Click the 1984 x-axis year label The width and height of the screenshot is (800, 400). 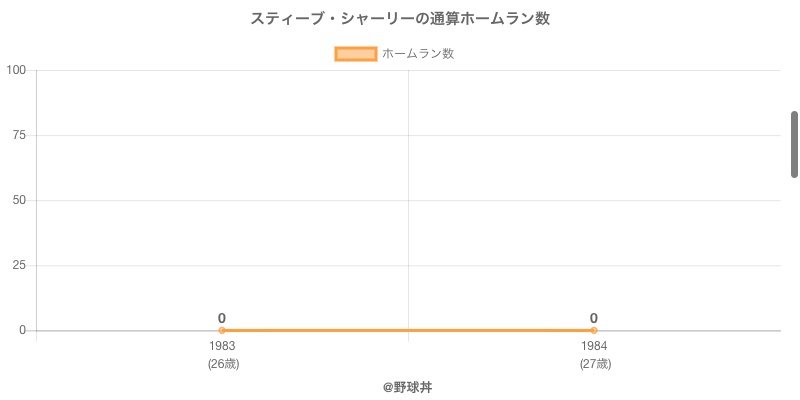[594, 346]
